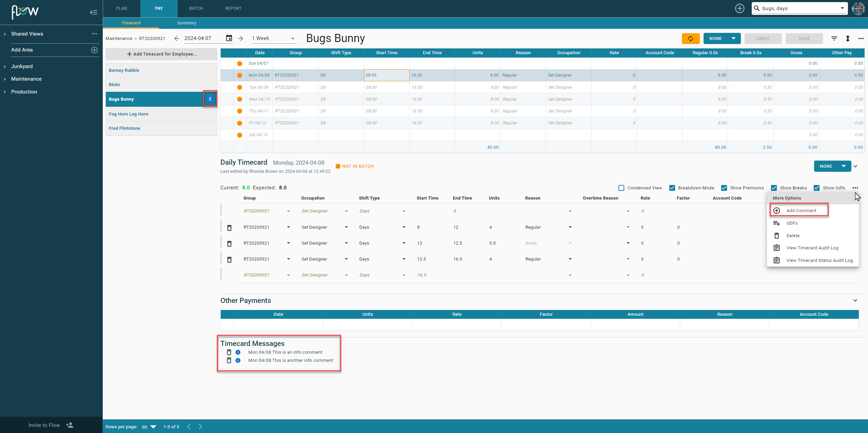Open the top toolbar more options menu

pyautogui.click(x=861, y=38)
